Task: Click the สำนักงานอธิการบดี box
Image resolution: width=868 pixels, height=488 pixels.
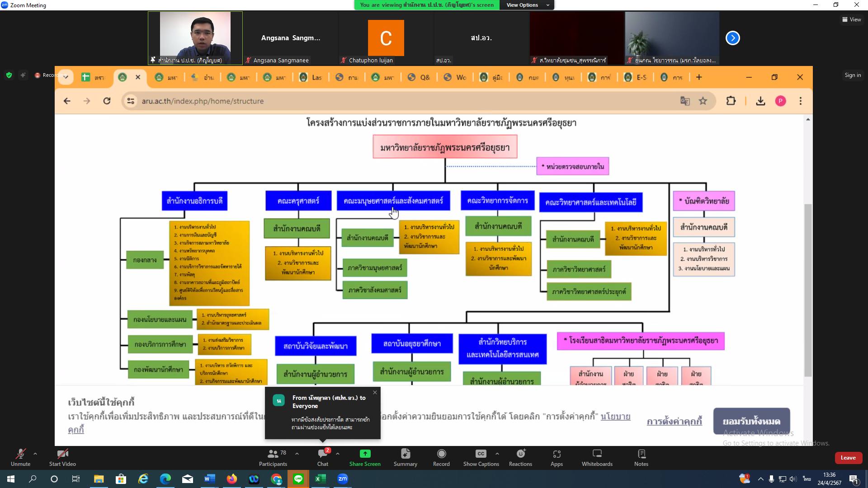Action: [194, 201]
